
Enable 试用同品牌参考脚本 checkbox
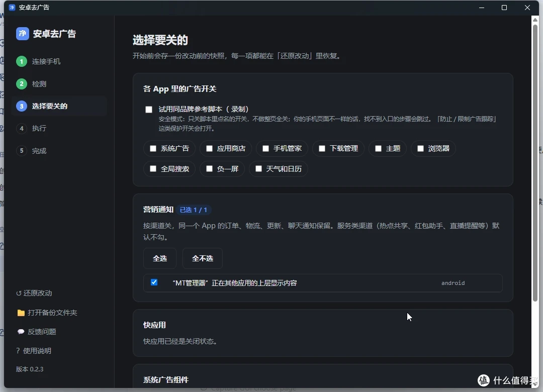tap(149, 110)
